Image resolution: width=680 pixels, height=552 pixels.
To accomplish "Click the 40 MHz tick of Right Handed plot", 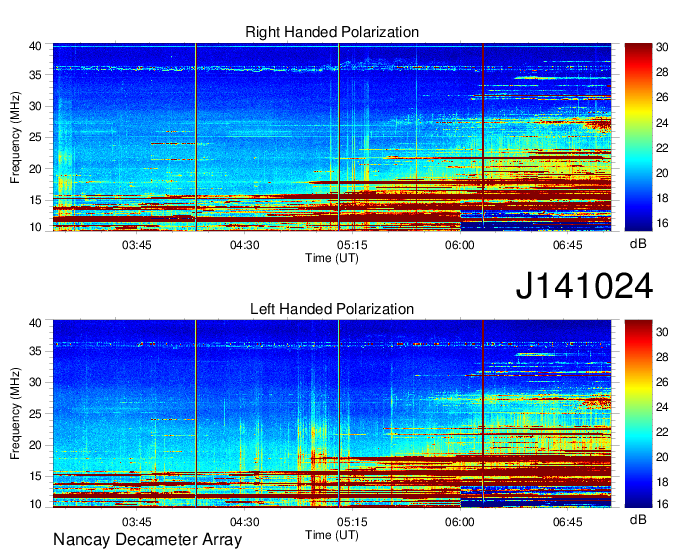I will coord(35,46).
